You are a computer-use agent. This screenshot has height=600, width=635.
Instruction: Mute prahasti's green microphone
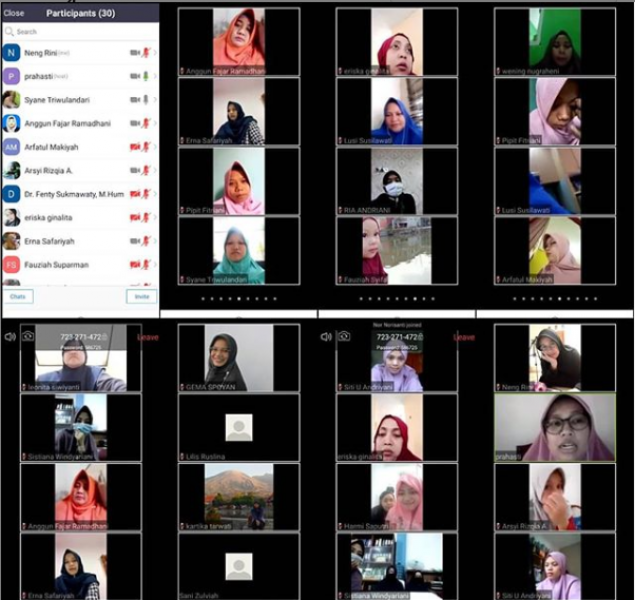(x=145, y=76)
